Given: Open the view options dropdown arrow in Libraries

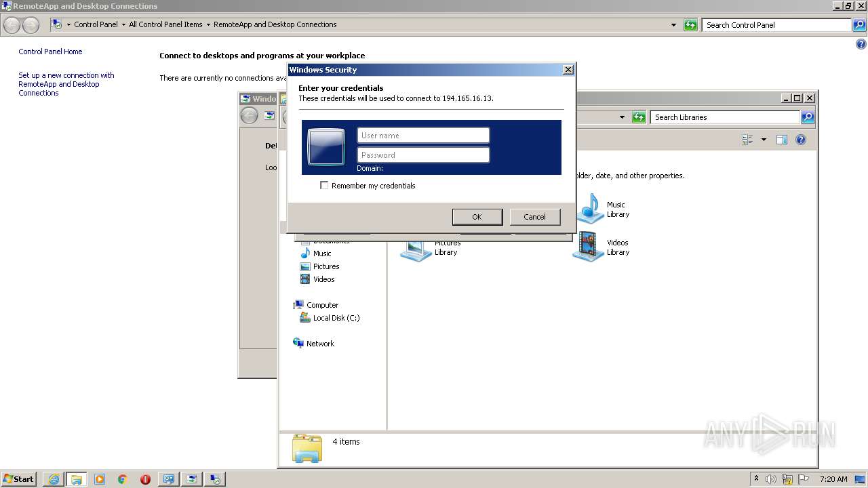Looking at the screenshot, I should pos(764,140).
